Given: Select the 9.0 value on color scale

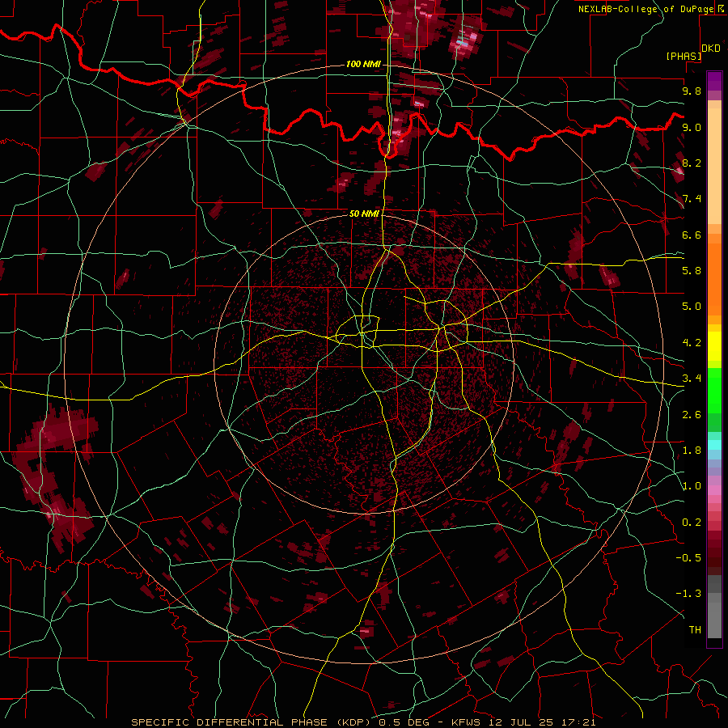Looking at the screenshot, I should point(692,127).
